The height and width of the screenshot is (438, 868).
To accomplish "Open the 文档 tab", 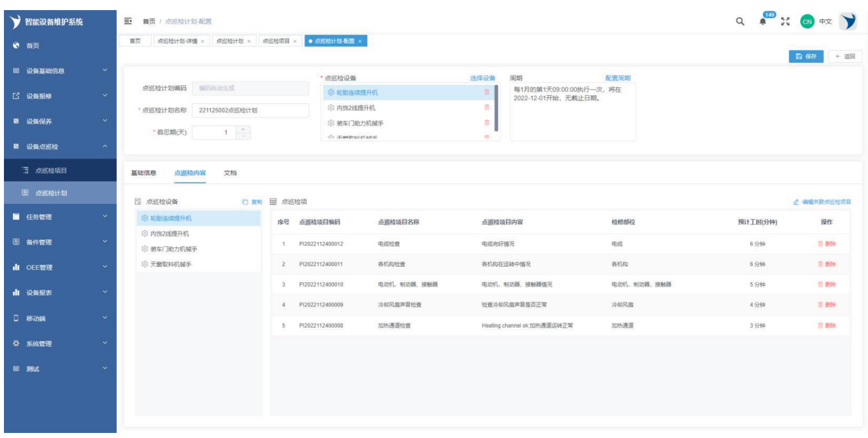I will 230,173.
